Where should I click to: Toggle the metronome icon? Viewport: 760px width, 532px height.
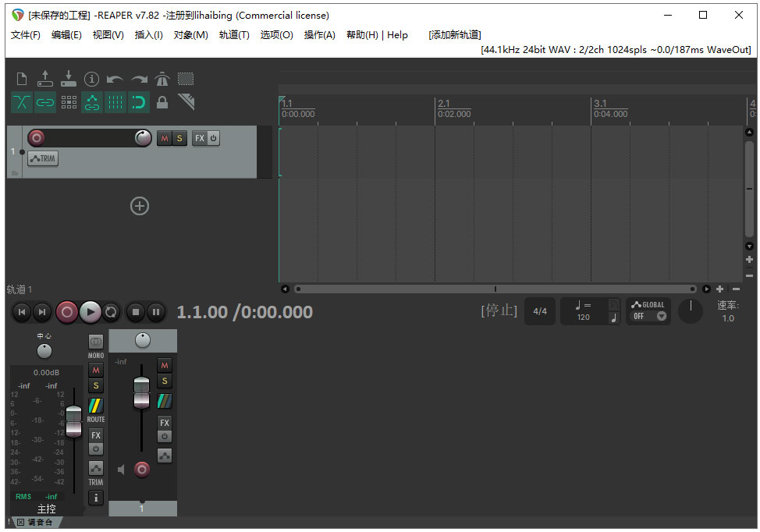click(162, 79)
